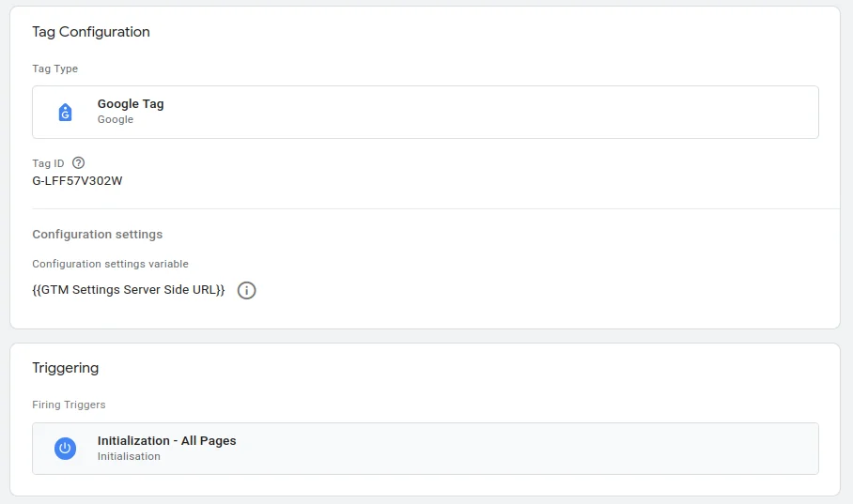Click the Triggering section heading
This screenshot has height=504, width=853.
65,368
